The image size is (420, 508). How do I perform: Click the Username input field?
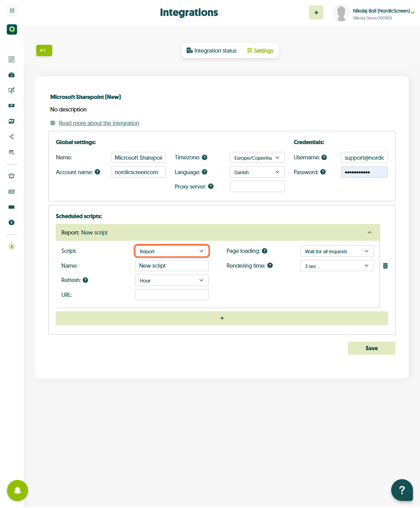[364, 157]
